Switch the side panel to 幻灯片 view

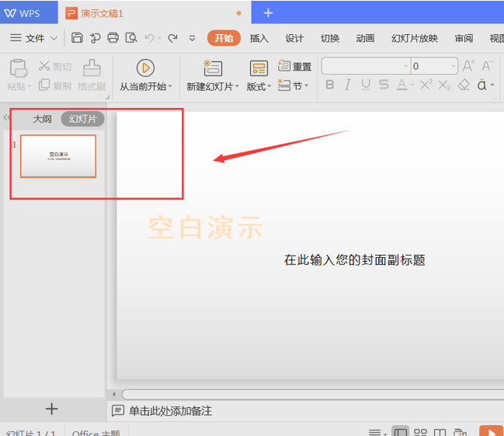pyautogui.click(x=82, y=119)
